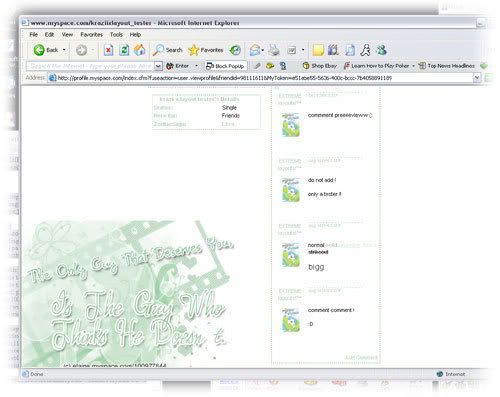Stop loading with the red X icon
500x397 pixels.
tap(108, 50)
